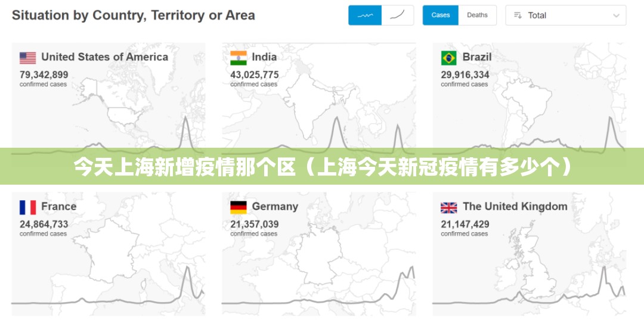Select the Deaths tab
644x333 pixels.
tap(477, 15)
